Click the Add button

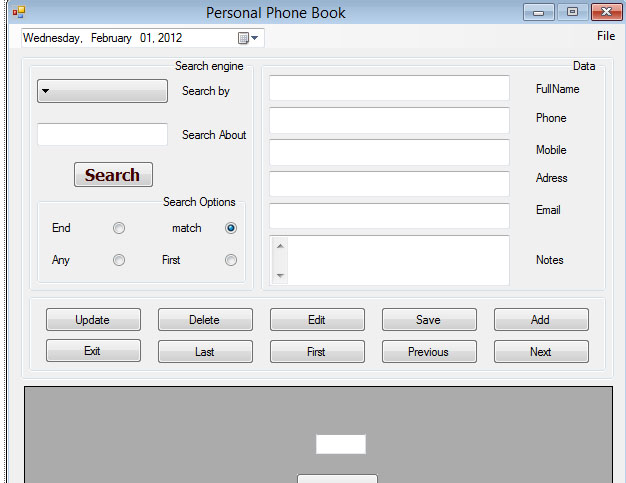(541, 320)
